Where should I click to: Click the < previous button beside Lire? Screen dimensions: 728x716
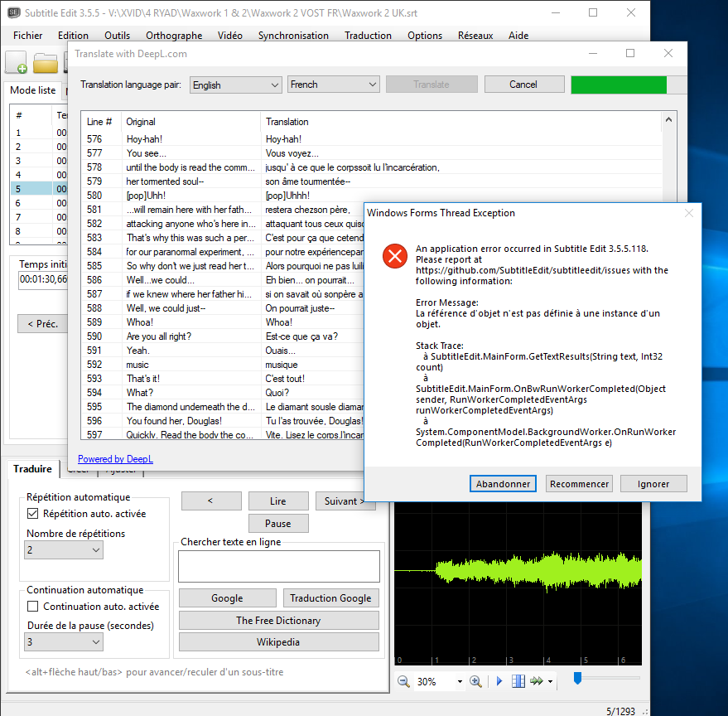[211, 501]
